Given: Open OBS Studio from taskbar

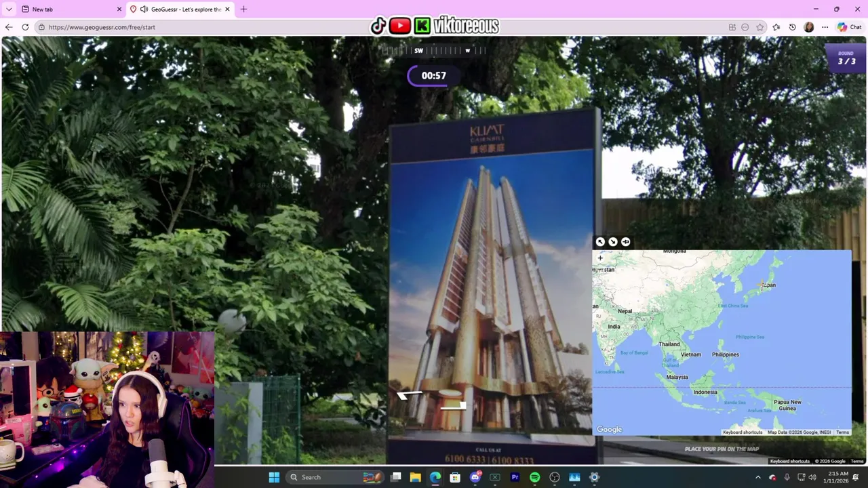Looking at the screenshot, I should [555, 477].
